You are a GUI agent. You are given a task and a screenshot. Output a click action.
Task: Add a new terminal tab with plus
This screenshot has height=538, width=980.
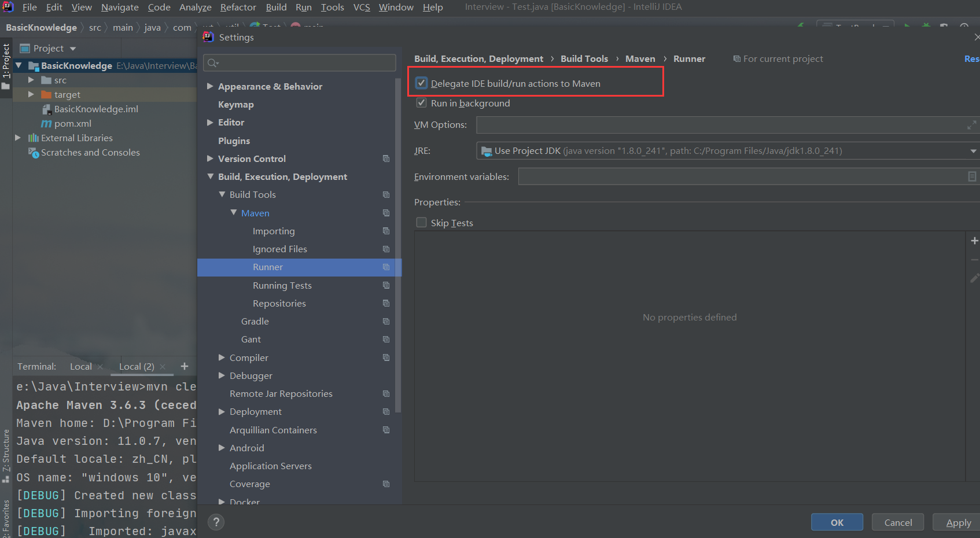185,366
